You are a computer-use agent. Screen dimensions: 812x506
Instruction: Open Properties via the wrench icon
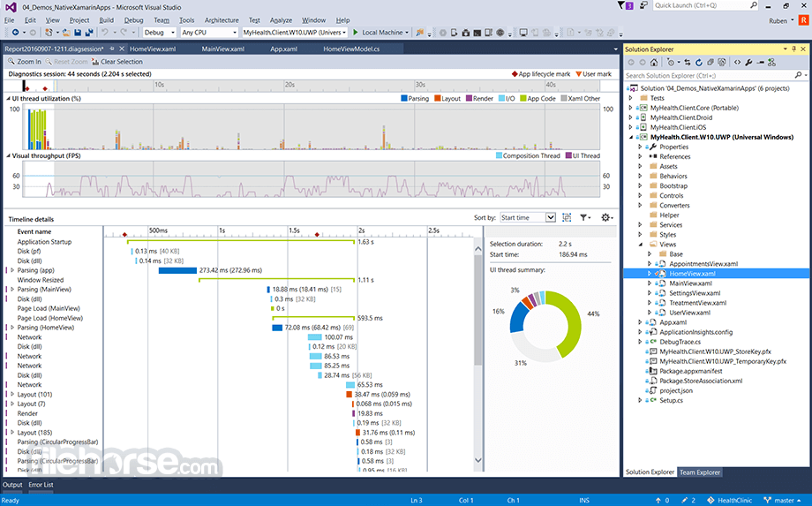pos(748,62)
